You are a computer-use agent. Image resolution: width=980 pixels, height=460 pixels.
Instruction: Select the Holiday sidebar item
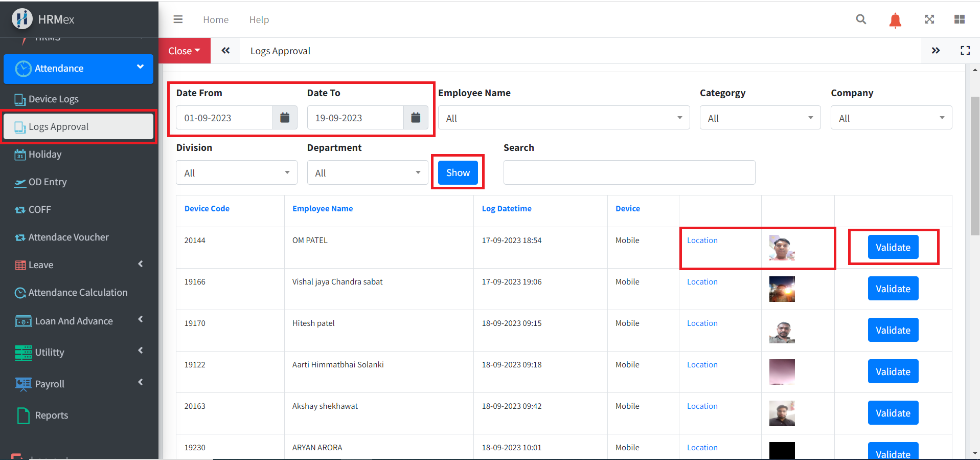point(45,155)
